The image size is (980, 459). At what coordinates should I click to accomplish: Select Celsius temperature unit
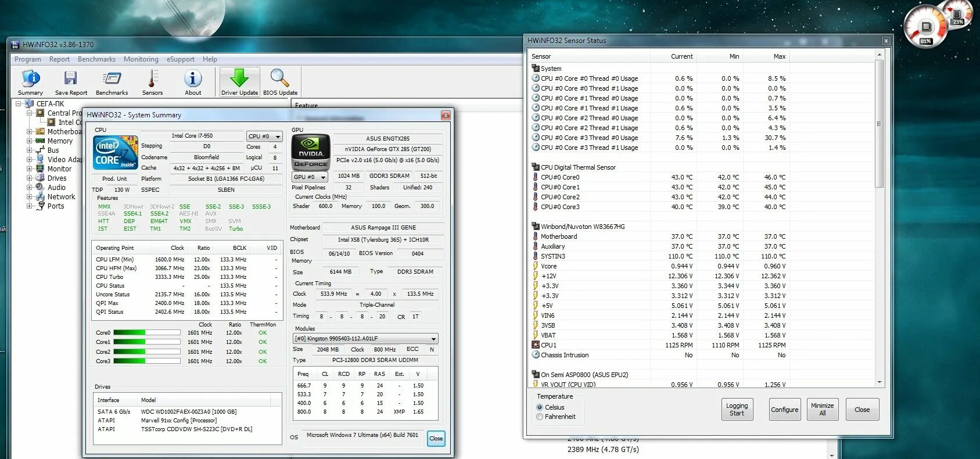[x=540, y=407]
